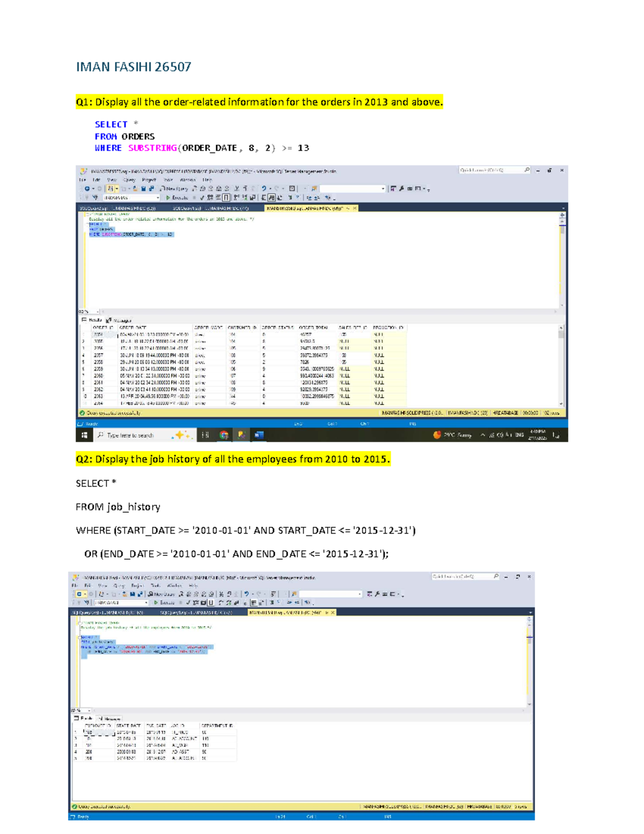
Task: Open the Available Databases dropdown
Action: tap(157, 198)
